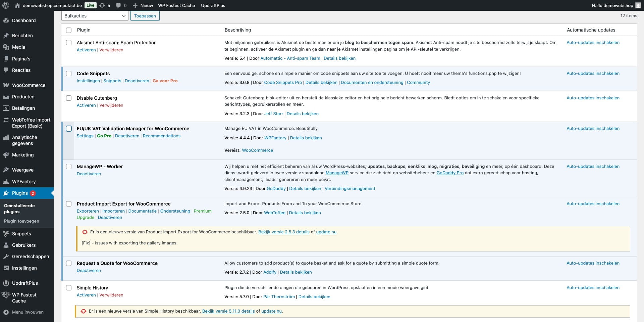Click the Reacties comment icon in sidebar
Viewport: 644px width, 322px height.
tap(6, 70)
